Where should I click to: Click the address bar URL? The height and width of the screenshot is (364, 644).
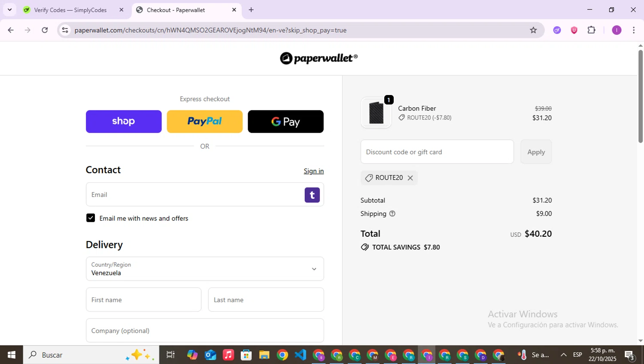coord(210,30)
